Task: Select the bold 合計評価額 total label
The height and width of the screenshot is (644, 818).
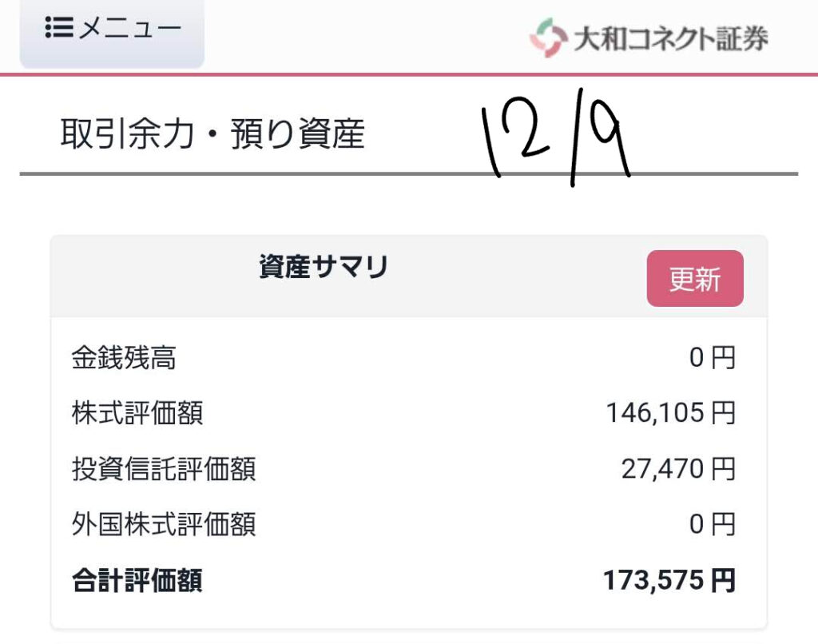Action: pyautogui.click(x=137, y=581)
